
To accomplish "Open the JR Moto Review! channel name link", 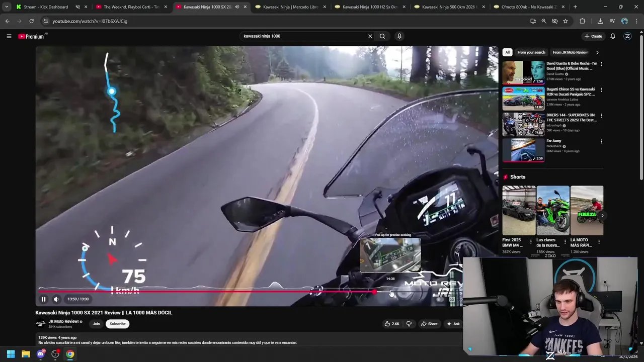I will point(63,321).
